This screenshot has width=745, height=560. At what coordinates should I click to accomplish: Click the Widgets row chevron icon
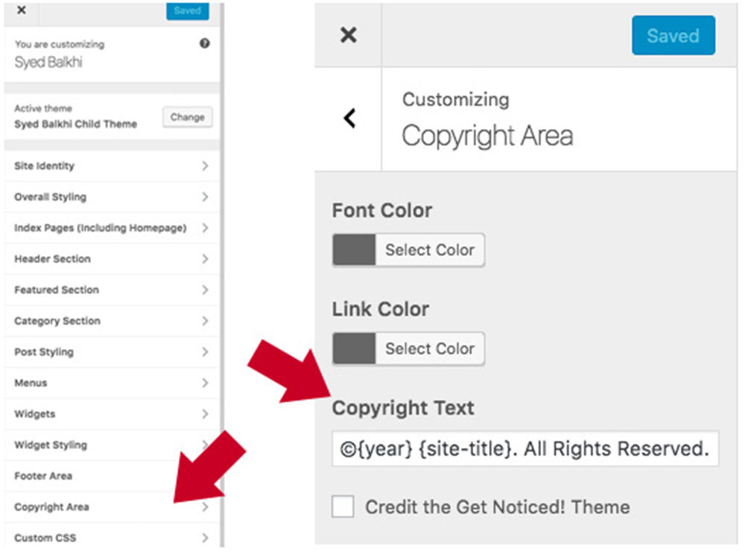[205, 414]
